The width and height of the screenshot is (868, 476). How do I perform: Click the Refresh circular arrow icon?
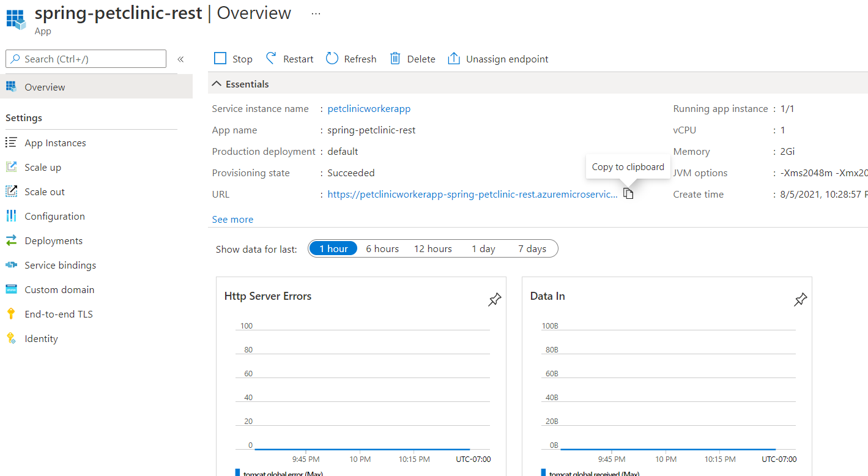[x=332, y=59]
